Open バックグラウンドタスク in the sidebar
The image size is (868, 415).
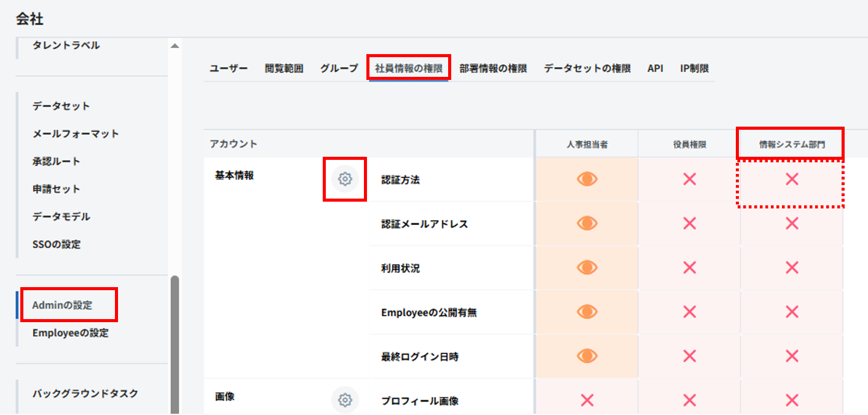tap(85, 393)
